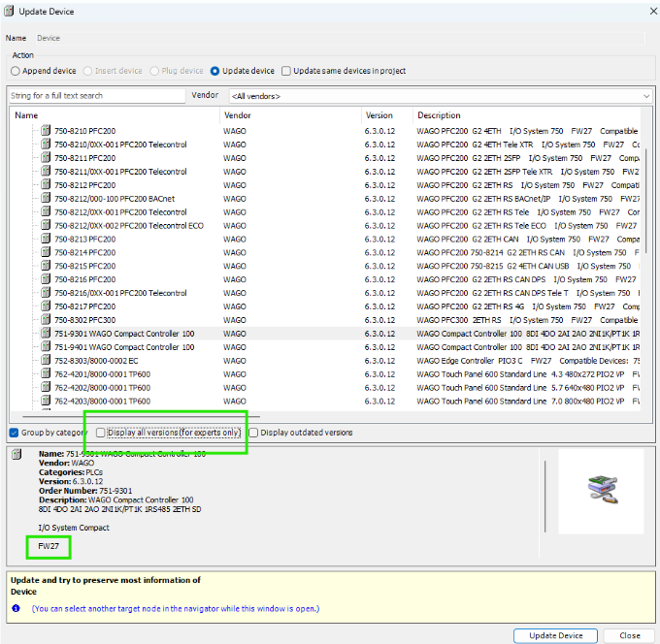The width and height of the screenshot is (660, 644).
Task: Click Update Device title bar icon
Action: pyautogui.click(x=9, y=11)
